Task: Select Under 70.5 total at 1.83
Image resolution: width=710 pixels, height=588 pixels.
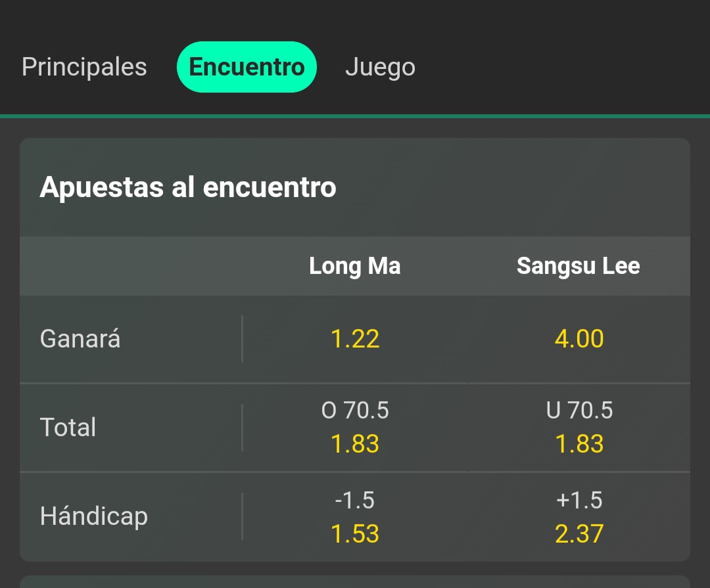Action: (x=579, y=427)
